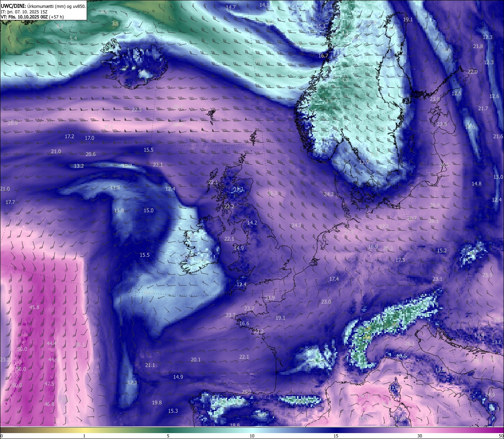This screenshot has height=439, width=504.
Task: Select the 24.2 value near Denmark
Action: [329, 194]
